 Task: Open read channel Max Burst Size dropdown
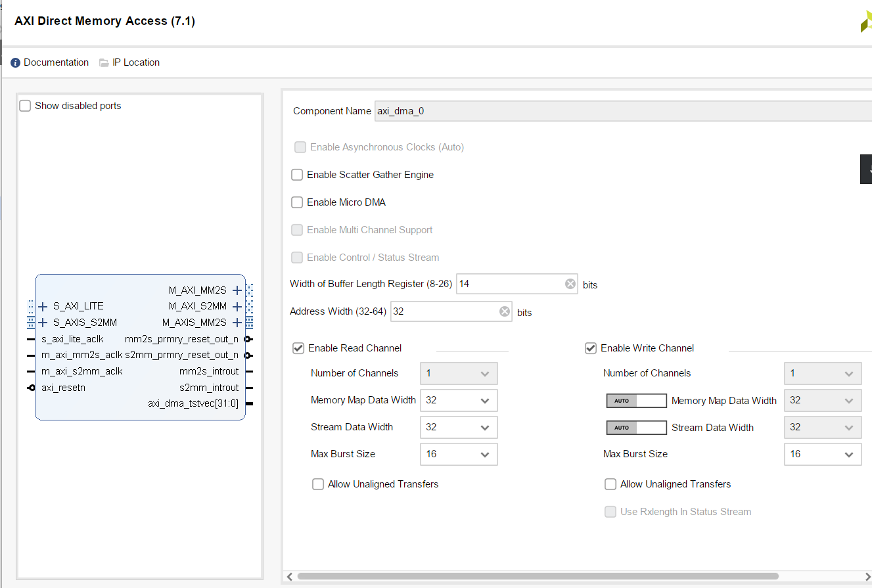459,454
